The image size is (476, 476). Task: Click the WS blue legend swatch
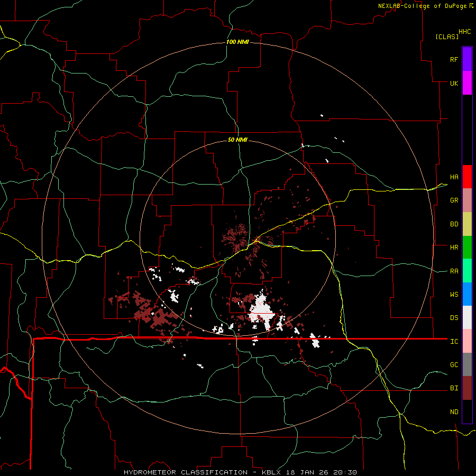tap(467, 294)
